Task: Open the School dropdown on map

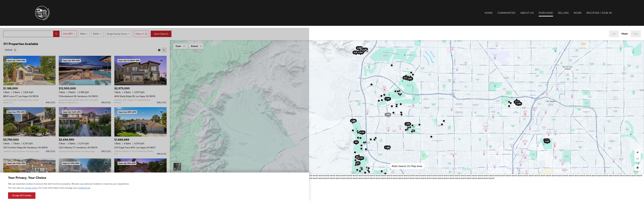Action: (x=196, y=46)
